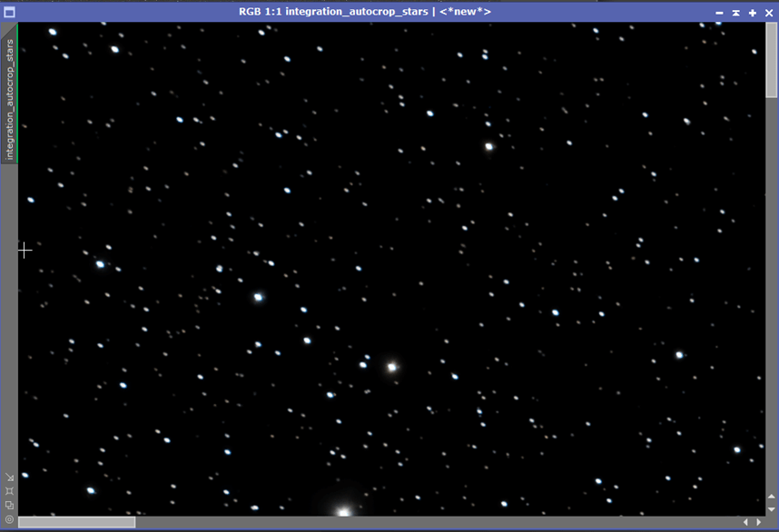This screenshot has height=532, width=779.
Task: Click the vertical scrollbar down arrow
Action: pyautogui.click(x=772, y=509)
